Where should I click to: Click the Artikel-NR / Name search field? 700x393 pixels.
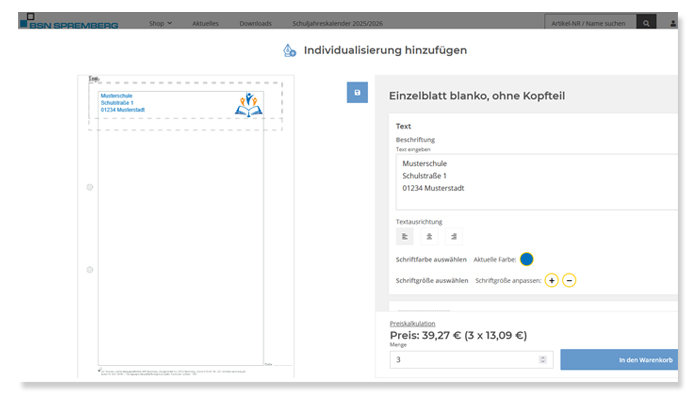[x=590, y=23]
